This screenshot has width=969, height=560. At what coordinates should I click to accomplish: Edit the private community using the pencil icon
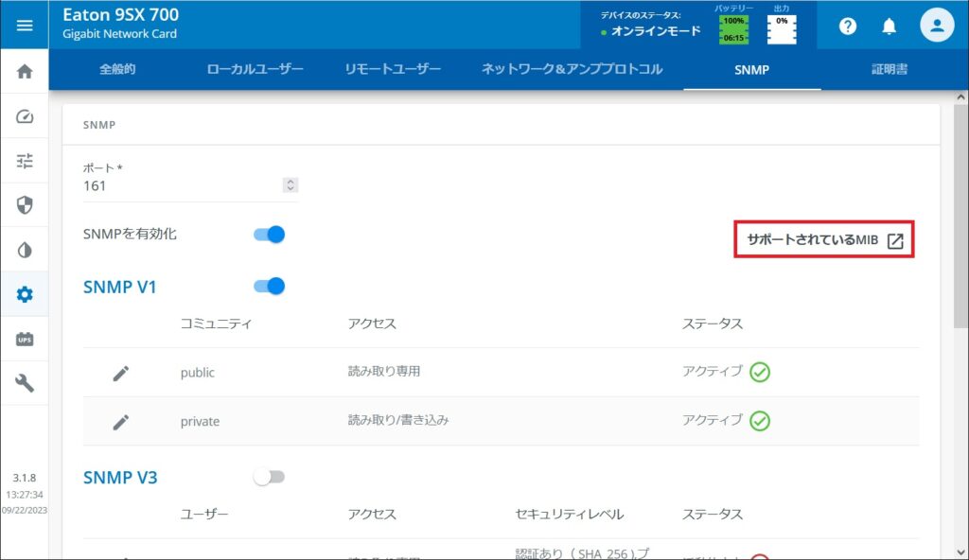[121, 421]
